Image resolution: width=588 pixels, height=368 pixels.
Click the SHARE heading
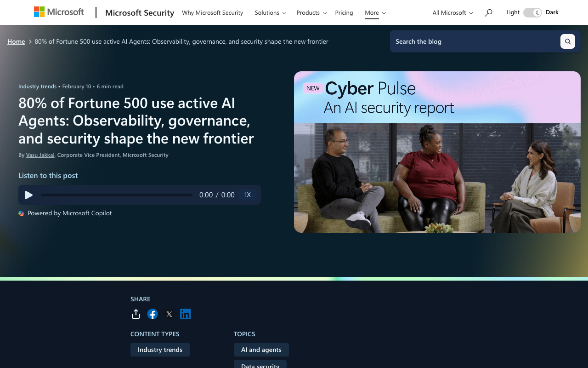(x=141, y=299)
